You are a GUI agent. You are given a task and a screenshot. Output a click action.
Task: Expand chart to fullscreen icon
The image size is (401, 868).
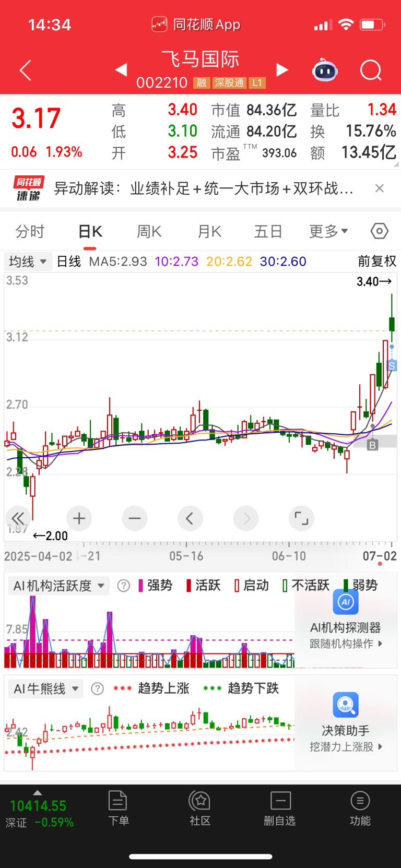(301, 518)
